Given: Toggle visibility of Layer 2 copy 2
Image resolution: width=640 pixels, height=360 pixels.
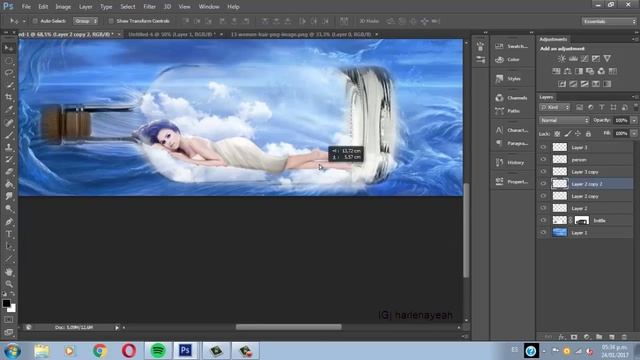Looking at the screenshot, I should [543, 184].
